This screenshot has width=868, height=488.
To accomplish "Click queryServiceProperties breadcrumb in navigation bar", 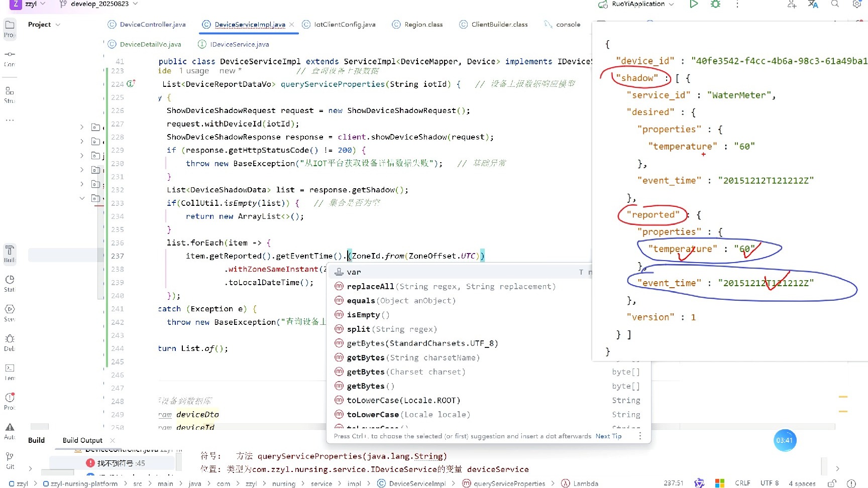I will [504, 483].
